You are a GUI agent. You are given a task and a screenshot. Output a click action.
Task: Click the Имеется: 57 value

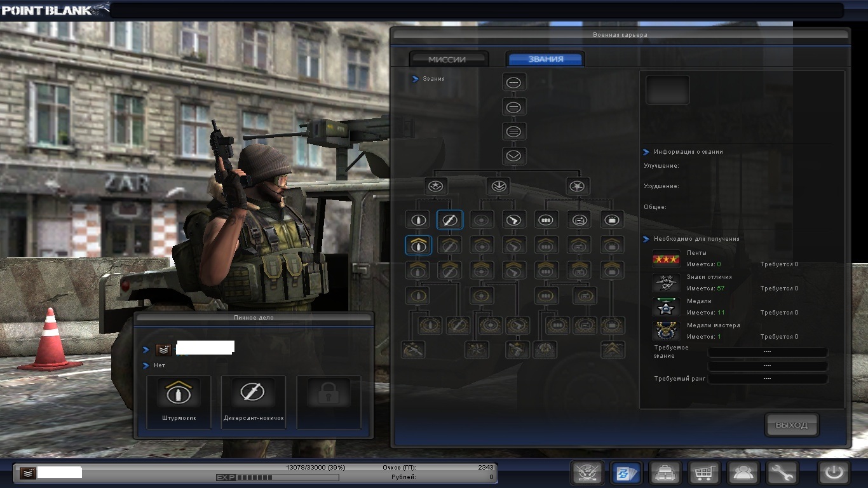[705, 288]
